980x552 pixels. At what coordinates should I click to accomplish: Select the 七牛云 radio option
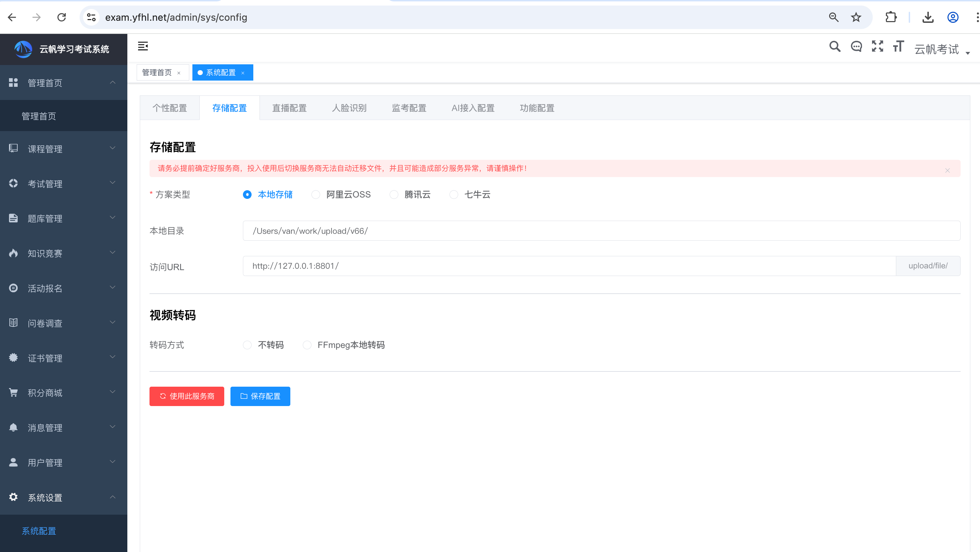(470, 195)
